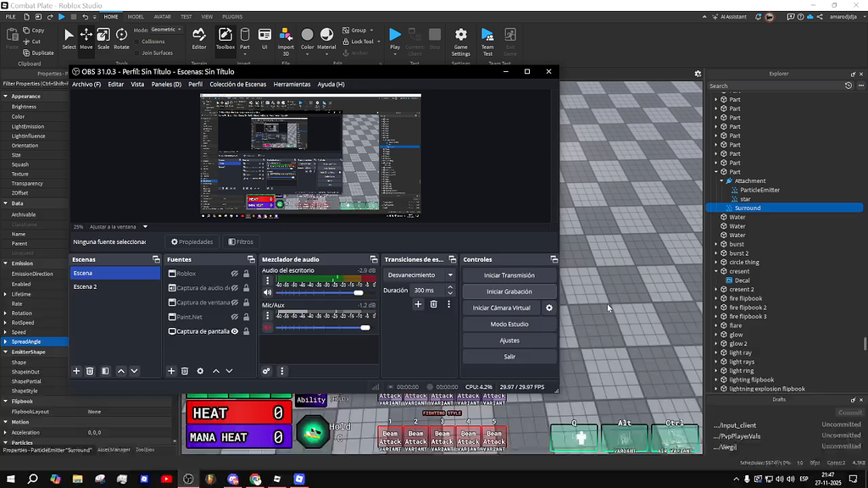Expand the fire flipbook node
Screen dimensions: 868x488
[716, 299]
